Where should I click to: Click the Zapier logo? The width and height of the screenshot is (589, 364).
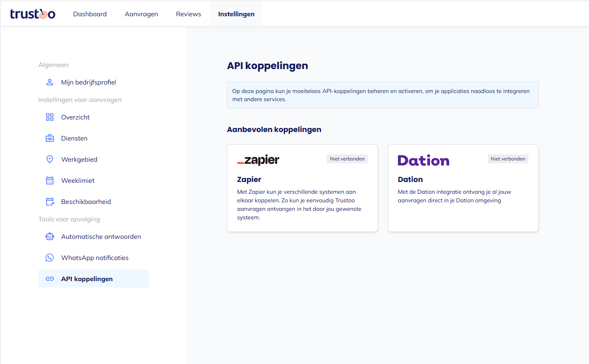(258, 160)
